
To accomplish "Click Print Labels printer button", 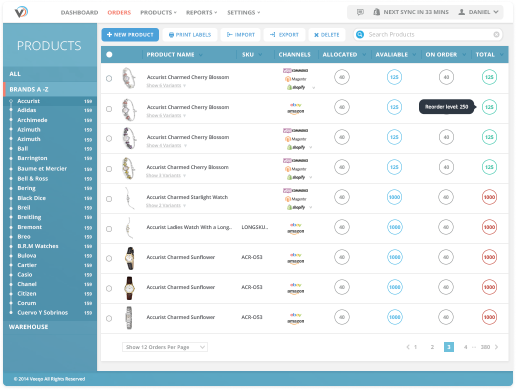I will coord(190,35).
